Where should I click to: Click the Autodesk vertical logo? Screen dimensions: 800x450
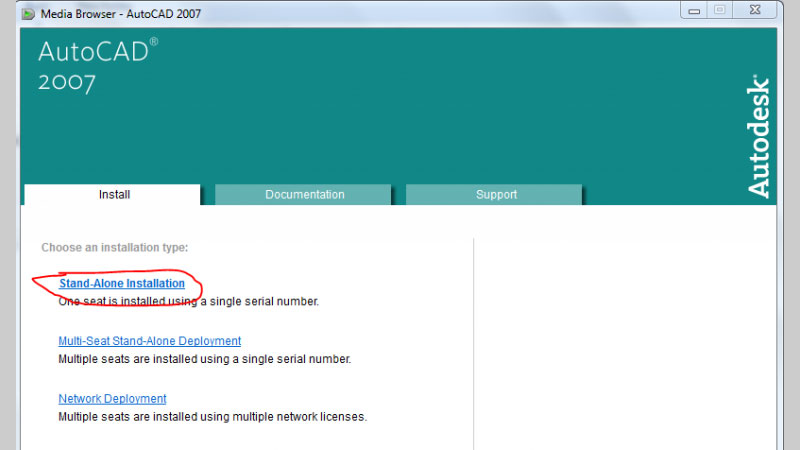tap(759, 136)
